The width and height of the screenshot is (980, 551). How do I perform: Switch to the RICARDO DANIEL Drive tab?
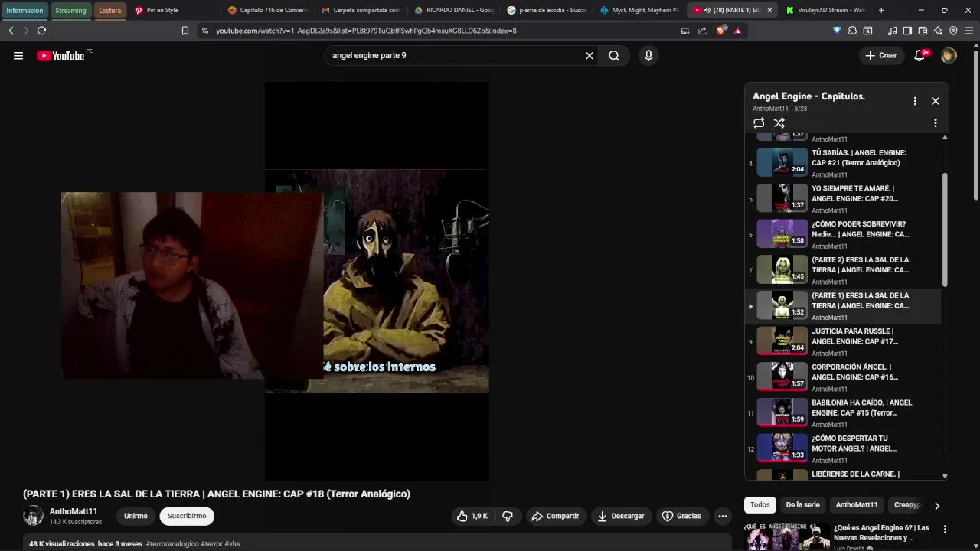coord(455,10)
